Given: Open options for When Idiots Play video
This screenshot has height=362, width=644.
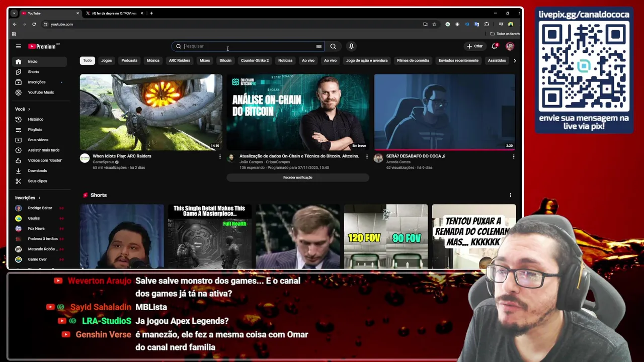Looking at the screenshot, I should tap(219, 157).
